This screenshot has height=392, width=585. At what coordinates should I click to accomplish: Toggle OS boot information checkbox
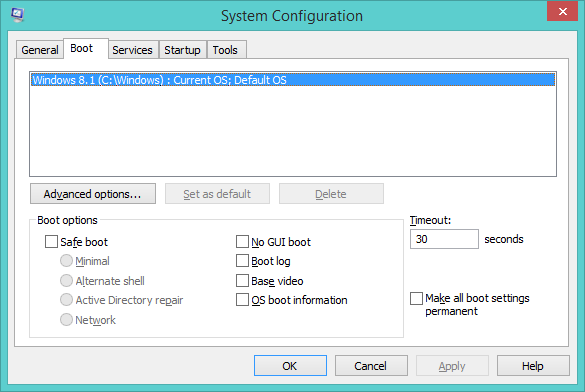pos(243,300)
